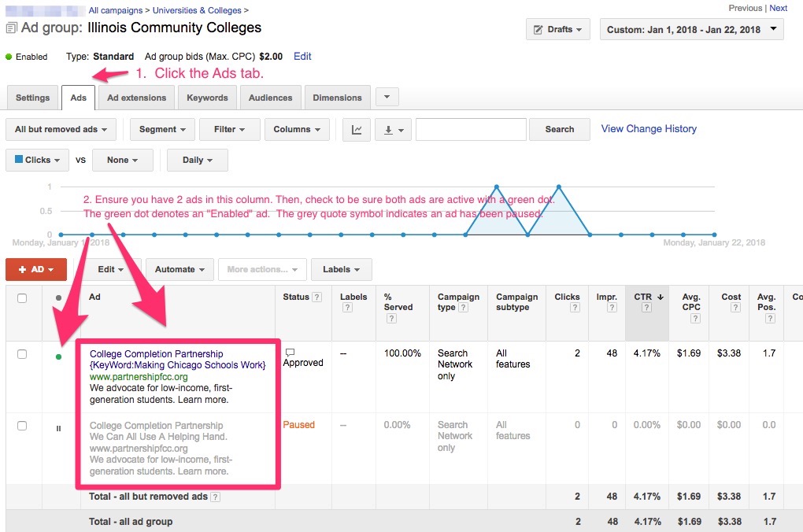The height and width of the screenshot is (532, 803).
Task: Click the pause status icon of the second ad
Action: click(58, 429)
